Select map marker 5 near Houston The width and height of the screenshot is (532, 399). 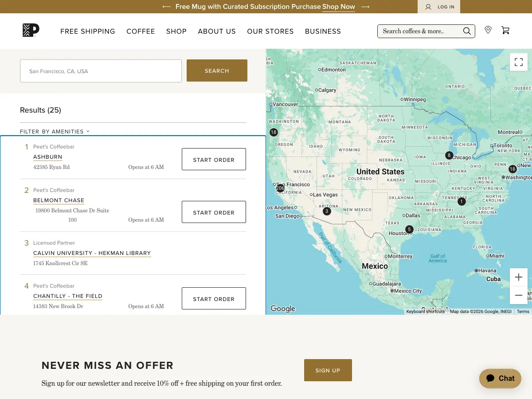tap(409, 229)
